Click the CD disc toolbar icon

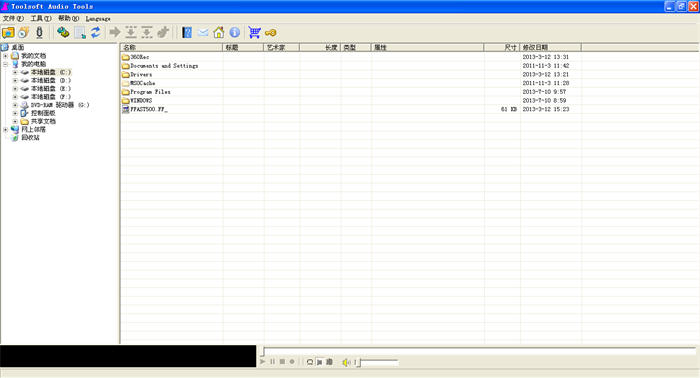point(23,32)
